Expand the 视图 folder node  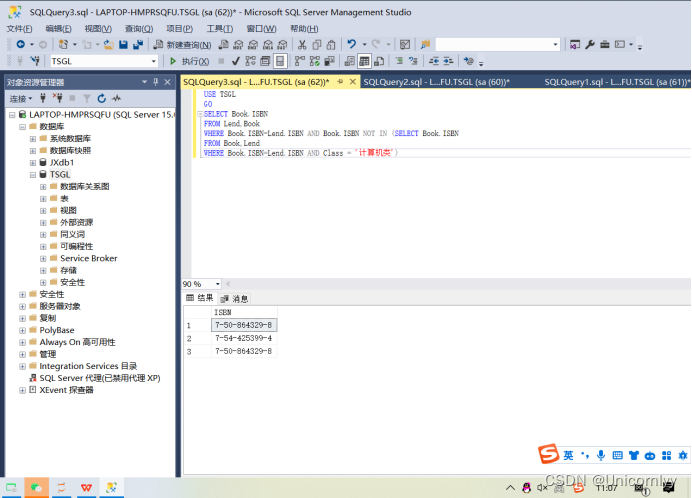(x=43, y=211)
